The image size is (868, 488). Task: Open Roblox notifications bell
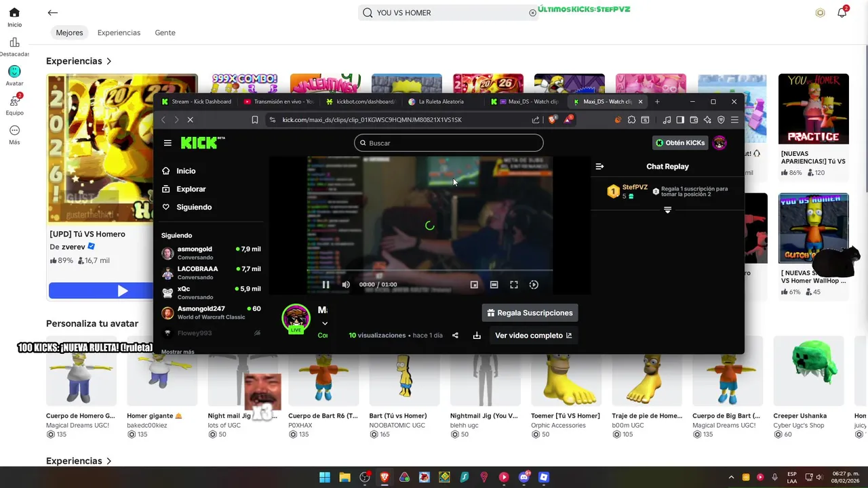[842, 12]
